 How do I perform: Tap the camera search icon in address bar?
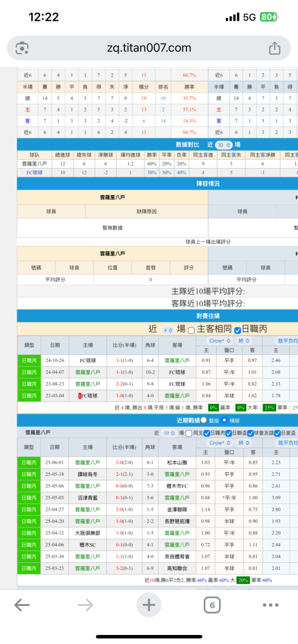point(21,48)
